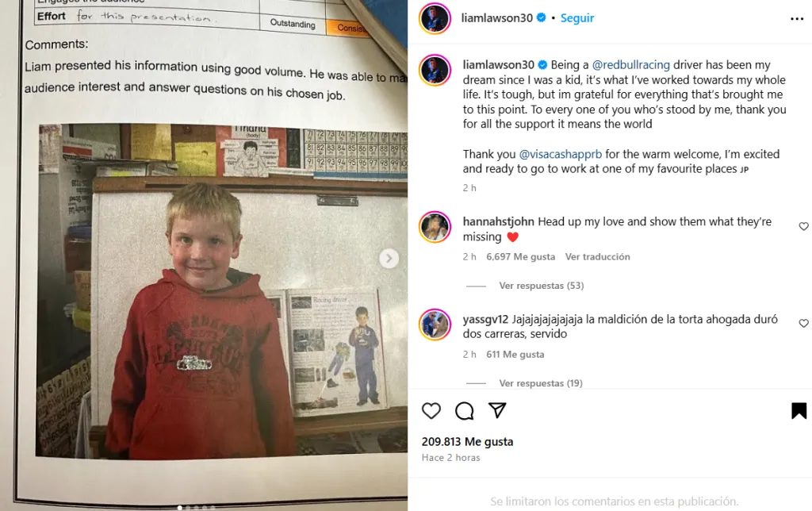Expand Ver respuestas (53) replies
The image size is (812, 511).
(541, 286)
